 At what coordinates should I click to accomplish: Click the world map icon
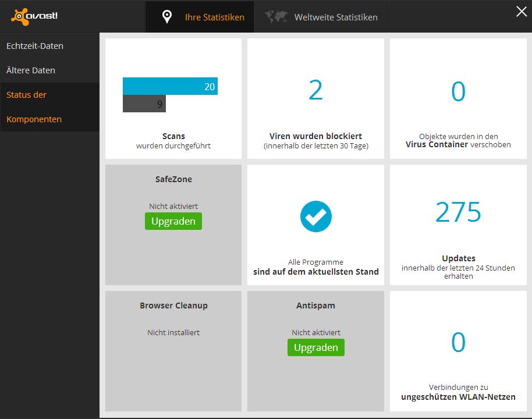pos(276,17)
